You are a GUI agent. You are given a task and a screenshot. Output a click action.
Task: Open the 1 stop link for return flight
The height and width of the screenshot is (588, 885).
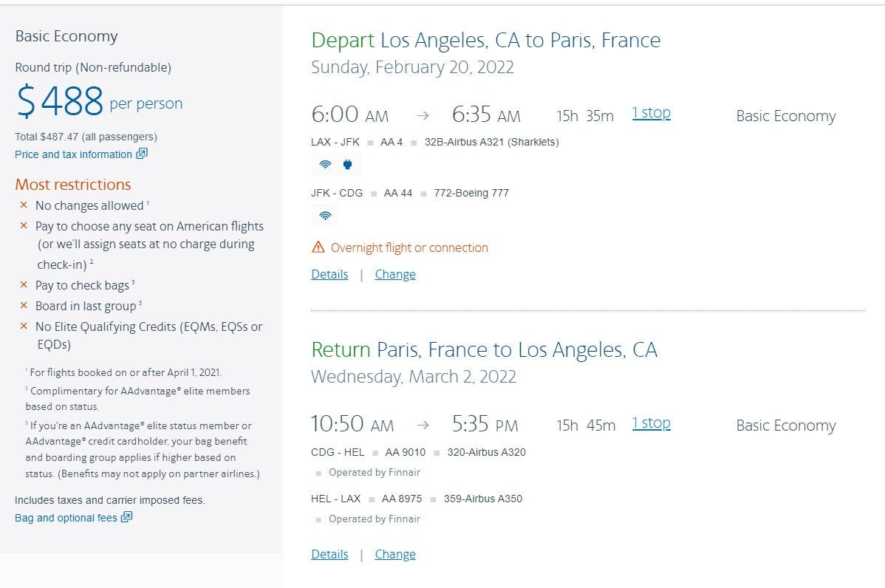click(x=652, y=423)
